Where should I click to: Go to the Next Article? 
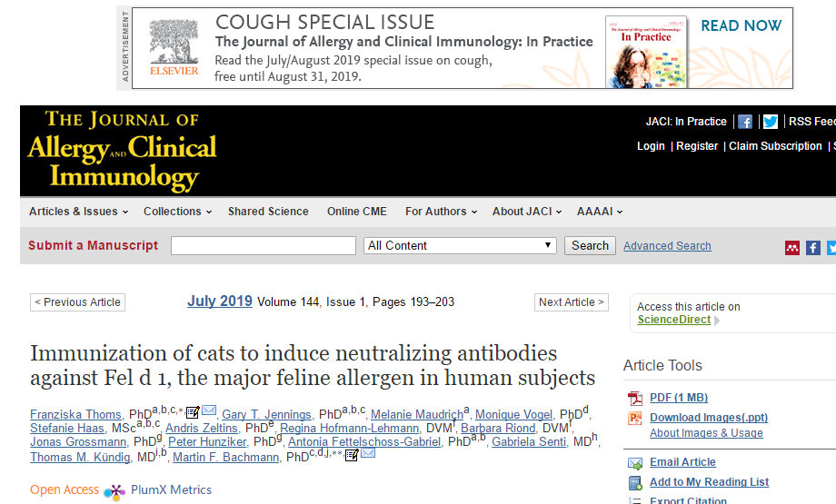tap(571, 302)
